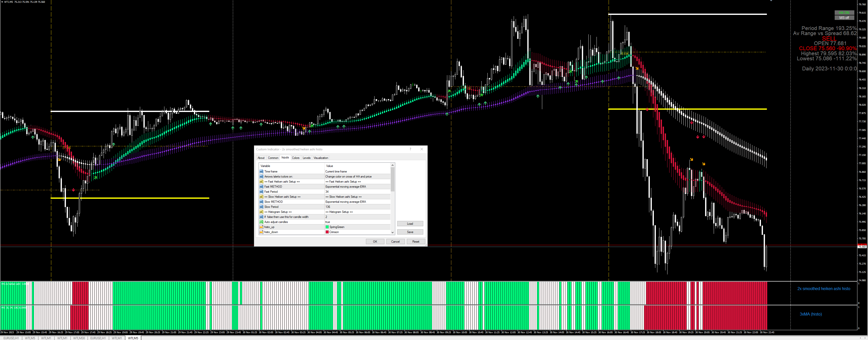Click the Auto adjust candles boolean icon
The image size is (868, 340).
(261, 222)
